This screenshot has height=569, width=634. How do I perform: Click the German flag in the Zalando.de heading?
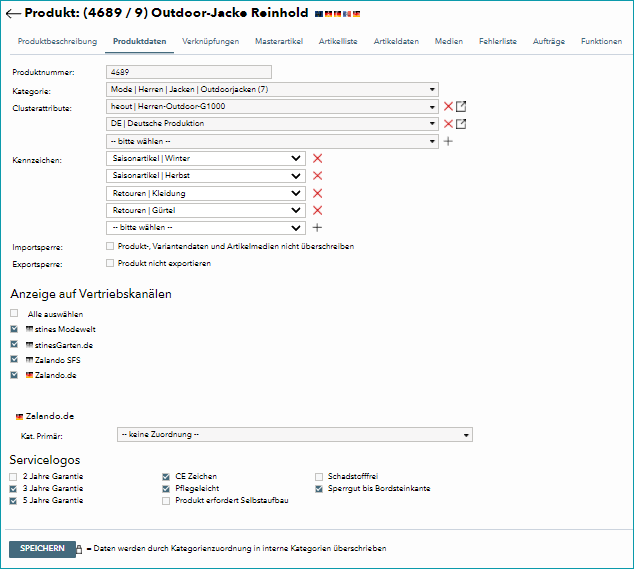tap(19, 417)
